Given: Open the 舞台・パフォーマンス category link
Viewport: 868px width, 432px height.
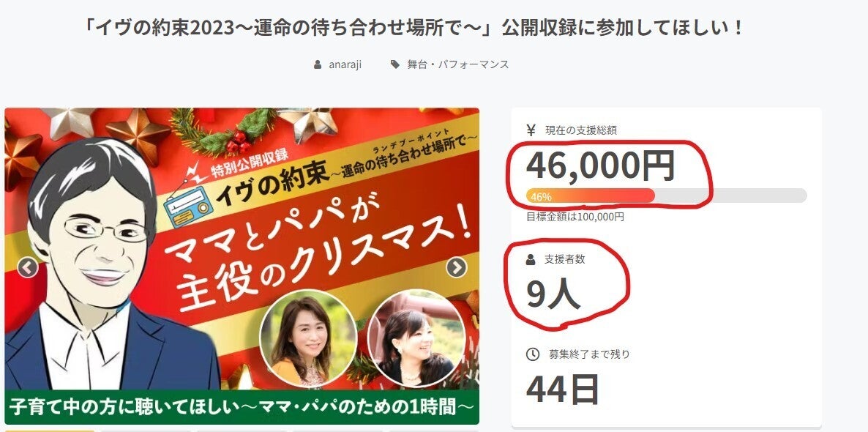Looking at the screenshot, I should click(458, 64).
